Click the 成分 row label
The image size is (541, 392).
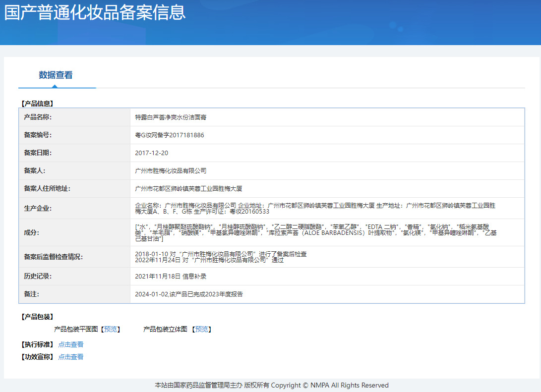[x=31, y=233]
